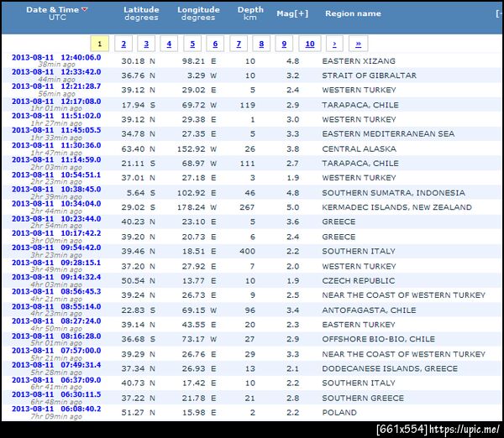This screenshot has height=438, width=504.
Task: Open earthquake 2013-08-11 10:54:51.1 entry
Action: 56,175
